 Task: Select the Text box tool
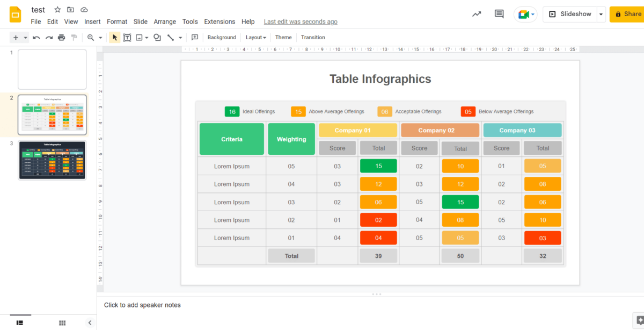tap(127, 37)
